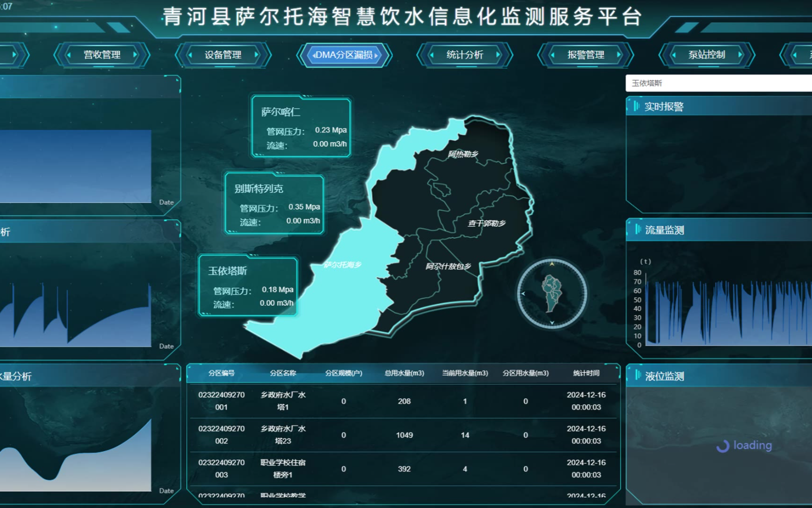Click the 玉依塔斯 search input field

coord(719,83)
